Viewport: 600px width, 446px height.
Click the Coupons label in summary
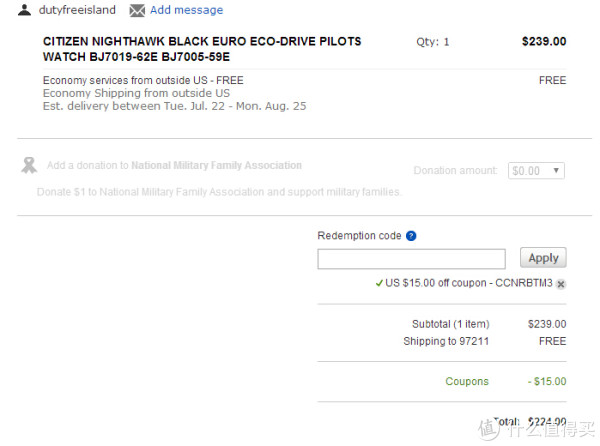pos(467,381)
